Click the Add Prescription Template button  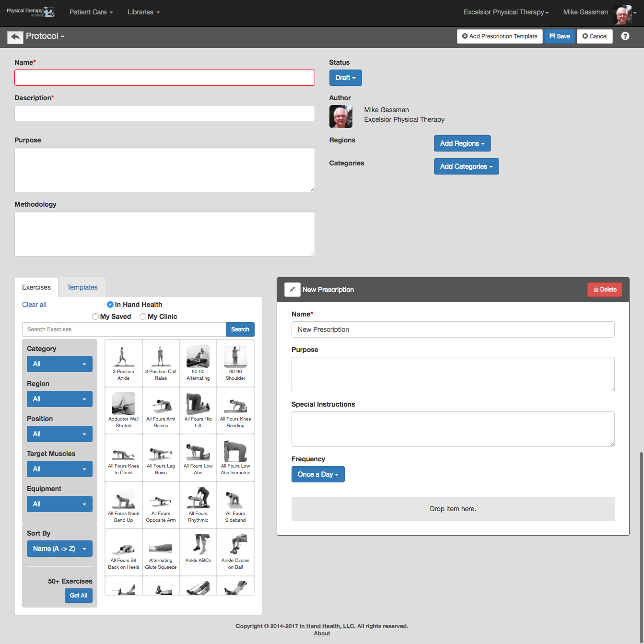click(500, 36)
